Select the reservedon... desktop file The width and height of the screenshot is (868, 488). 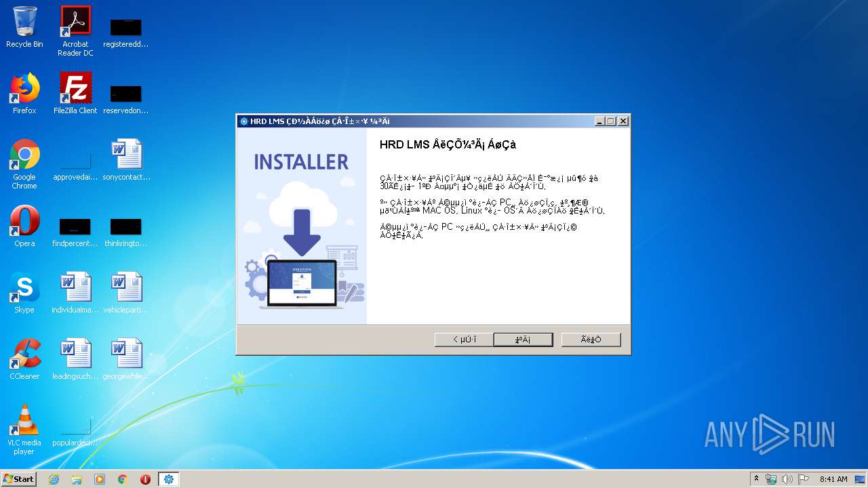[x=125, y=98]
